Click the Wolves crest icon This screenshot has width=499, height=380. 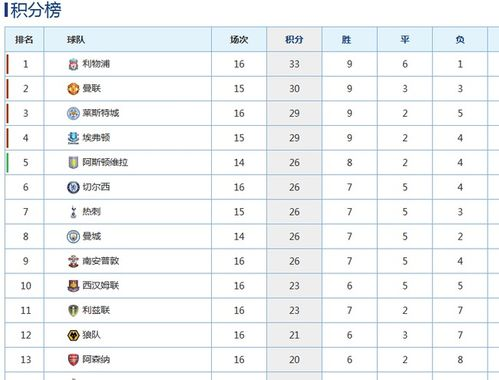[73, 335]
